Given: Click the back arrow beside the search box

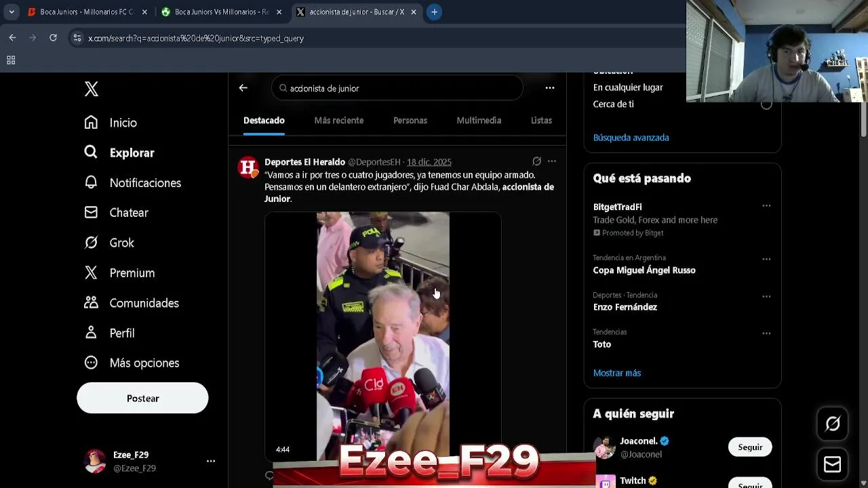Looking at the screenshot, I should pyautogui.click(x=243, y=88).
